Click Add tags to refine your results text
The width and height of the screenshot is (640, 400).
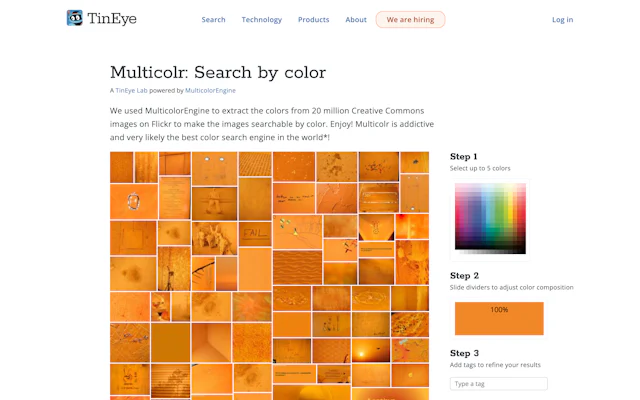495,365
